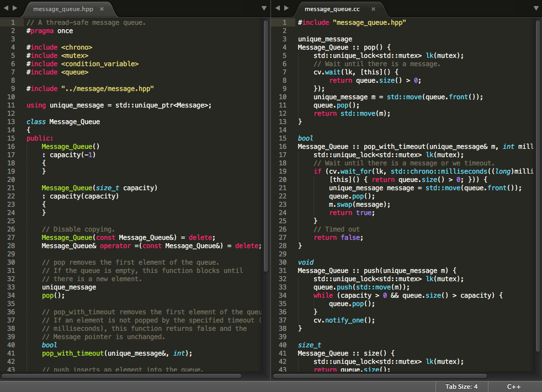542x392 pixels.
Task: Place cursor on "class Message_Queue" declaration
Action: point(63,121)
